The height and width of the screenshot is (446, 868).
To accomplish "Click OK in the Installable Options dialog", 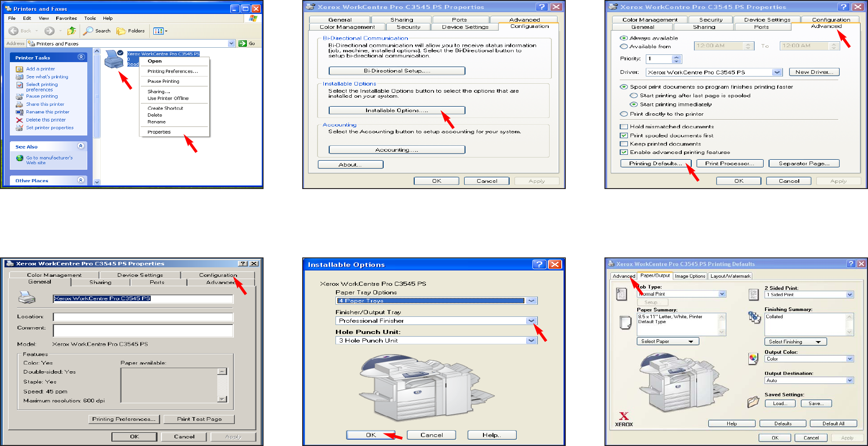I will [371, 435].
